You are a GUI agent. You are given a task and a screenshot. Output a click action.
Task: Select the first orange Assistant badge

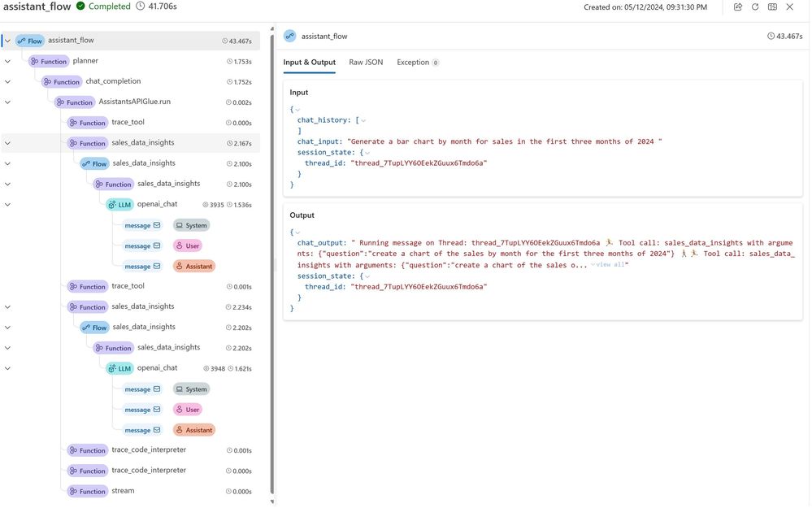coord(193,266)
